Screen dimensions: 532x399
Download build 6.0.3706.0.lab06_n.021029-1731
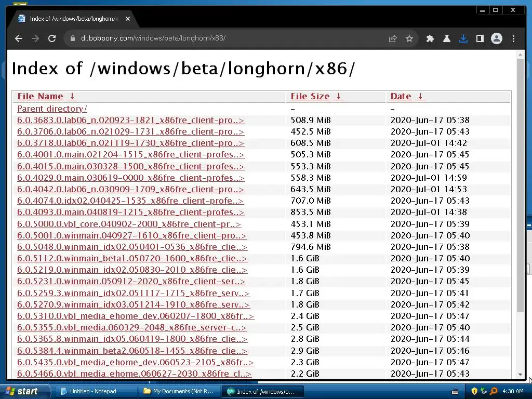point(130,131)
